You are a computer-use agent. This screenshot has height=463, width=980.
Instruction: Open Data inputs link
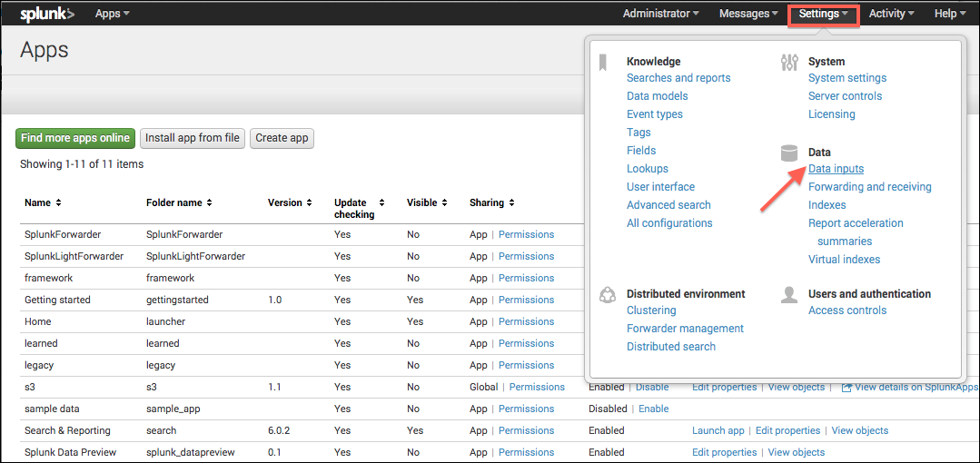[x=836, y=169]
